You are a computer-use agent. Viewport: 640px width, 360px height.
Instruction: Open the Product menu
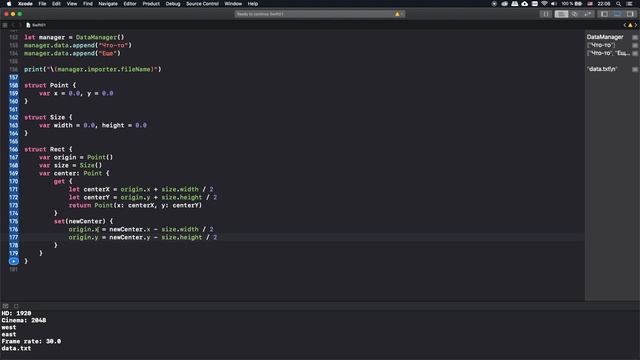click(x=151, y=4)
